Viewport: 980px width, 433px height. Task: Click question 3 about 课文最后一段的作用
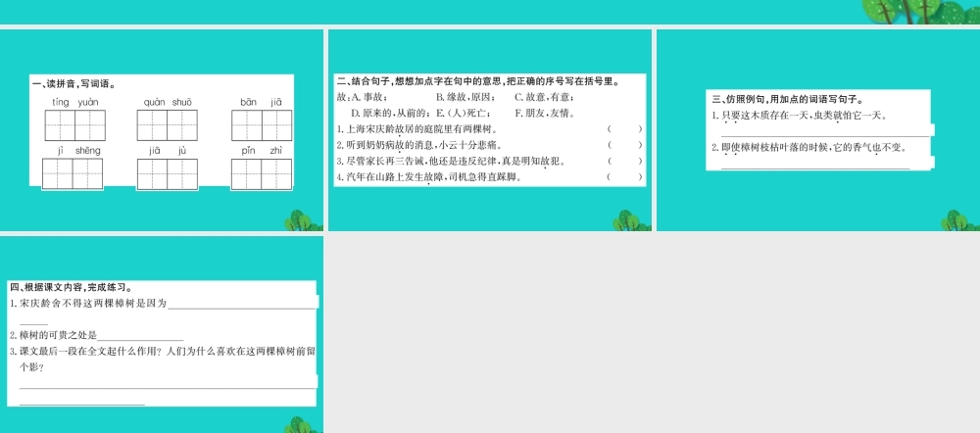[163, 352]
